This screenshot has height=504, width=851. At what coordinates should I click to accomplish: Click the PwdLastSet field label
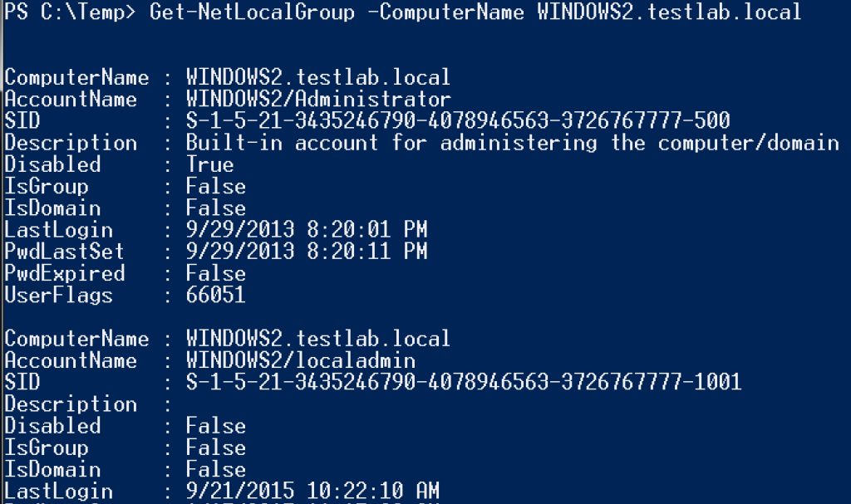(x=65, y=252)
